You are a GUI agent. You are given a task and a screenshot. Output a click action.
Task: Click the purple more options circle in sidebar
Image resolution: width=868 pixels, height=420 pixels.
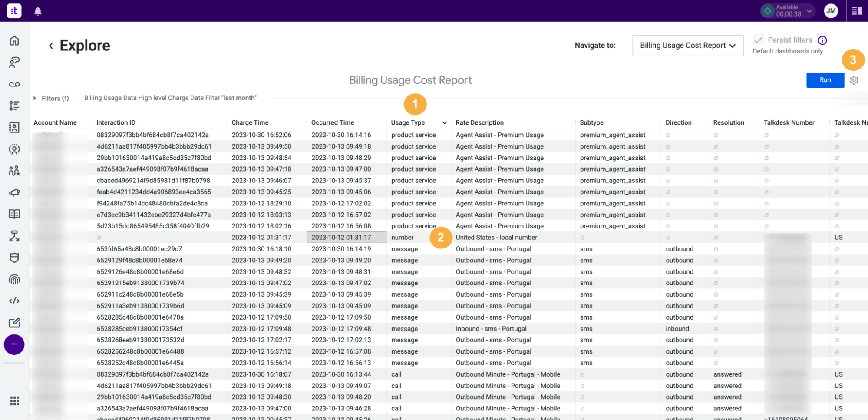coord(14,344)
